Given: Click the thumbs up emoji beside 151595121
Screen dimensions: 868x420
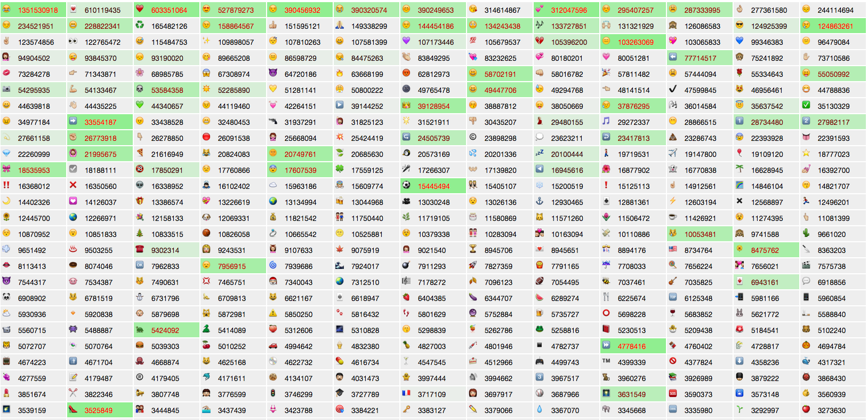Looking at the screenshot, I should 273,25.
